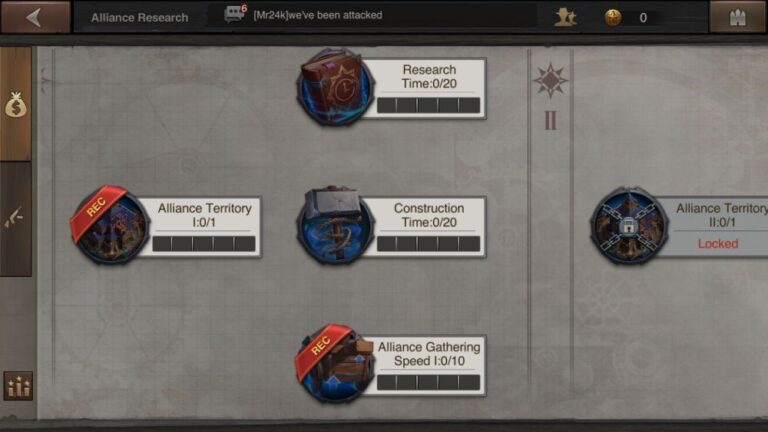Click the alliance honor statue icon

point(565,18)
